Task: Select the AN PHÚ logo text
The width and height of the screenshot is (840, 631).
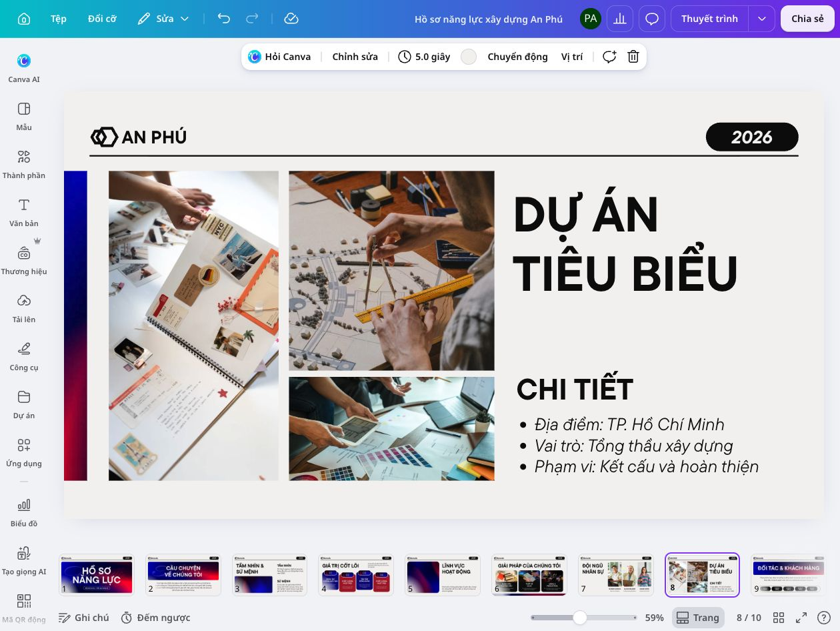Action: pyautogui.click(x=154, y=137)
